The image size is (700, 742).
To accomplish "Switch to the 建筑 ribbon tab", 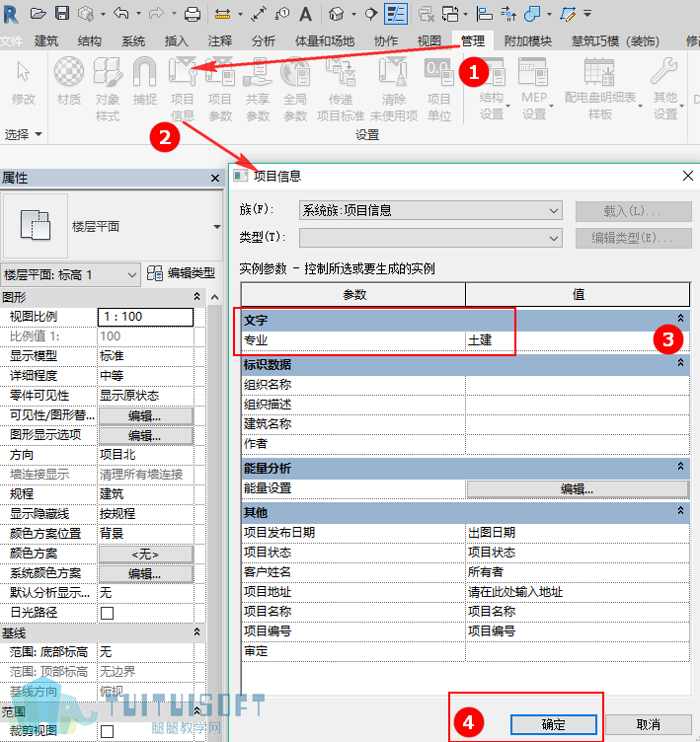I will (46, 41).
